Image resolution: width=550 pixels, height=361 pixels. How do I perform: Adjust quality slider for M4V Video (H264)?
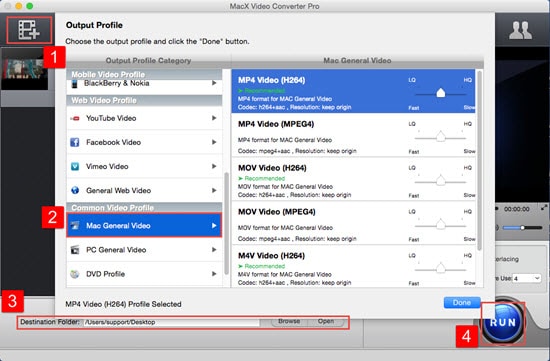point(441,269)
